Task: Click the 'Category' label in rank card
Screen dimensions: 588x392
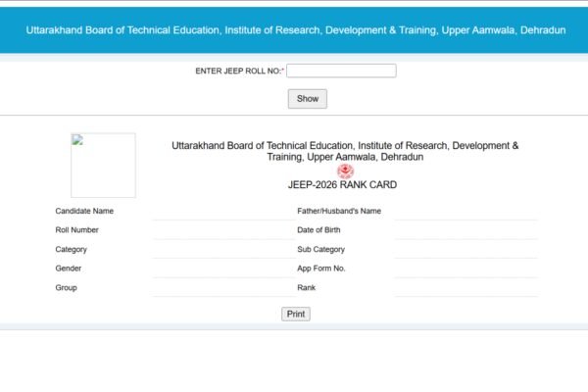Action: coord(71,250)
